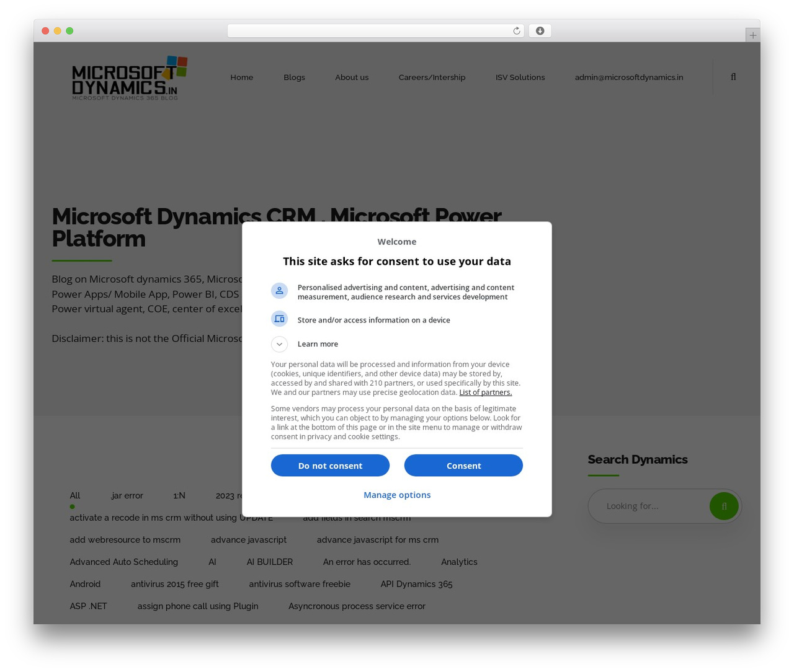
Task: Click the green Search Dynamics submit button
Action: pos(724,506)
